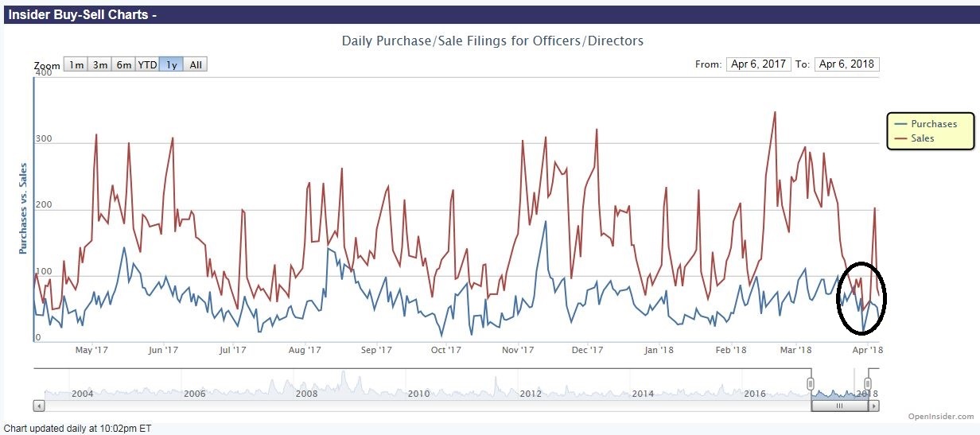This screenshot has height=435, width=980.
Task: Click the navigator scrollbar thumb
Action: [x=838, y=406]
